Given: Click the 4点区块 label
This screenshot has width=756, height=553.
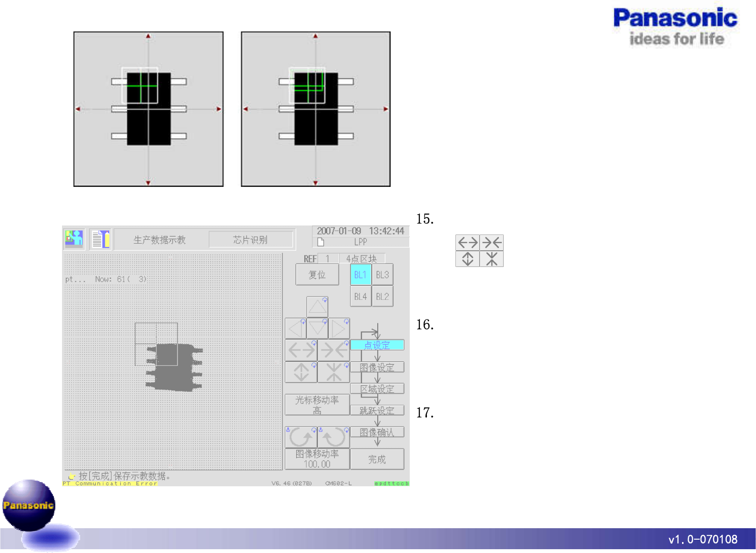Looking at the screenshot, I should tap(362, 258).
